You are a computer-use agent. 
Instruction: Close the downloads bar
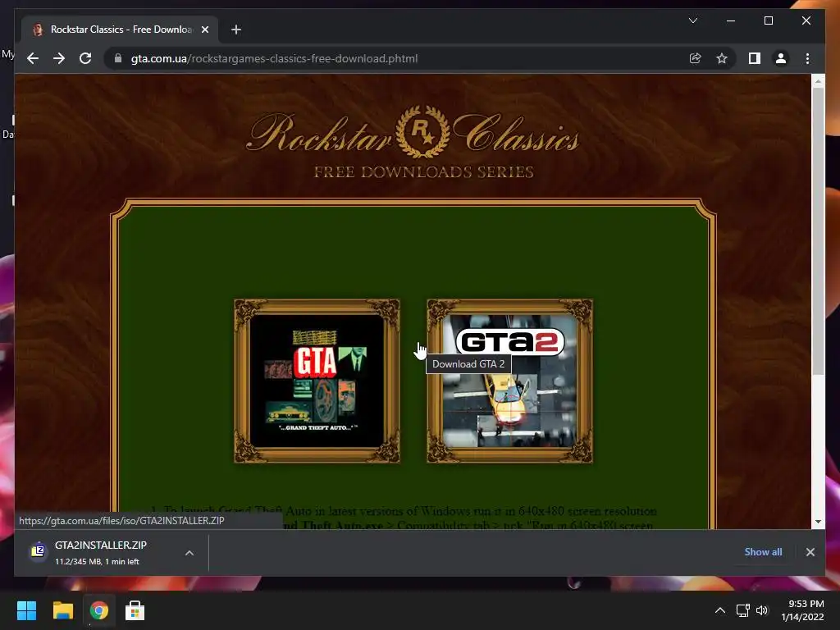point(810,552)
